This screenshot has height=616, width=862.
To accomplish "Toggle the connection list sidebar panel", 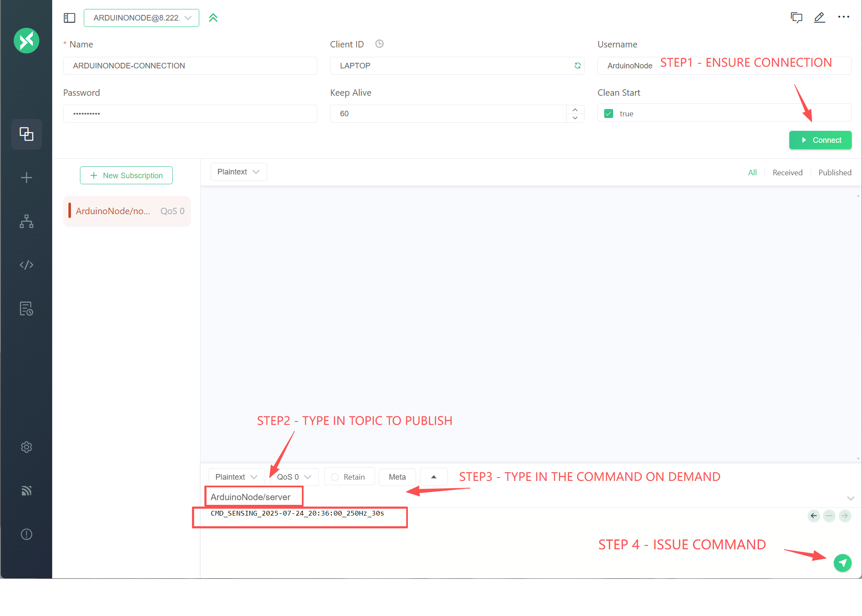I will click(69, 18).
